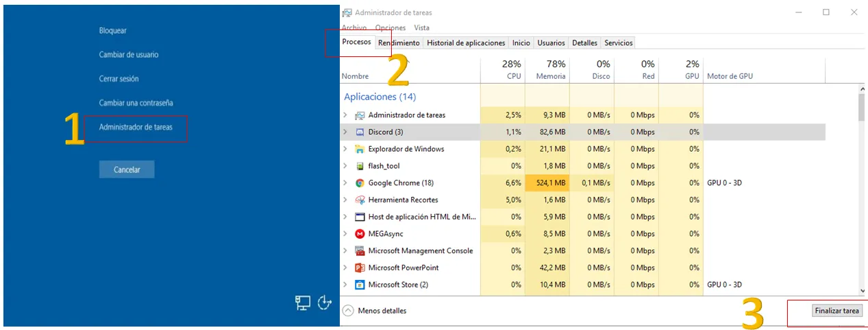Click the Motor de GPU column header
The width and height of the screenshot is (868, 330).
click(764, 70)
